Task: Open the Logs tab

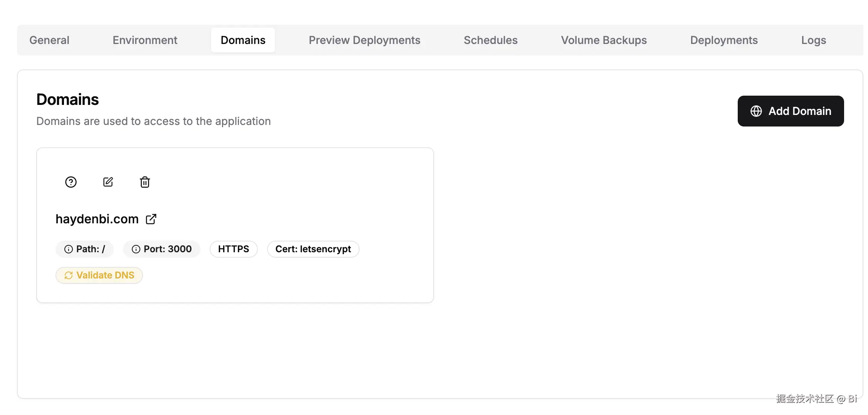Action: (813, 40)
